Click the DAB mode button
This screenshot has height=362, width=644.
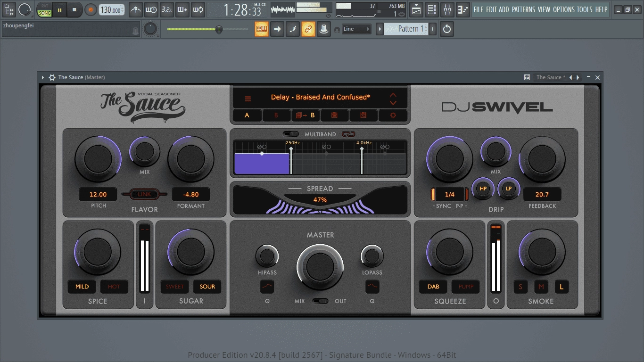coord(433,287)
